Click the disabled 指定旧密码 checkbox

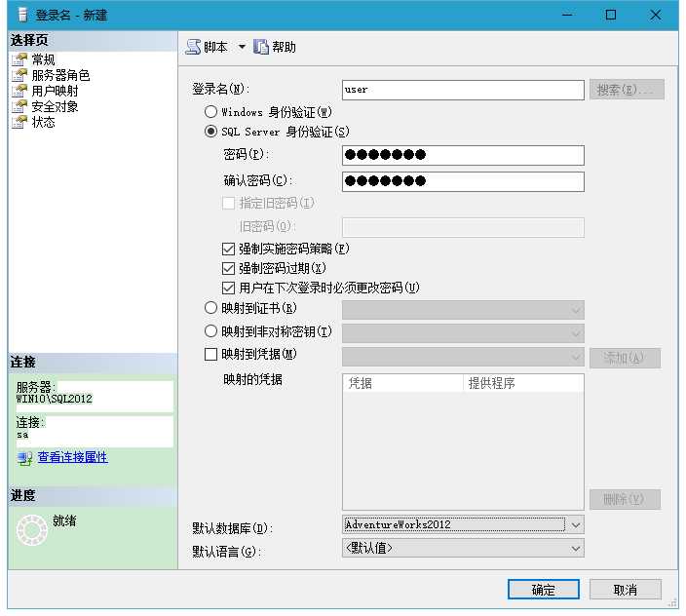click(x=228, y=203)
